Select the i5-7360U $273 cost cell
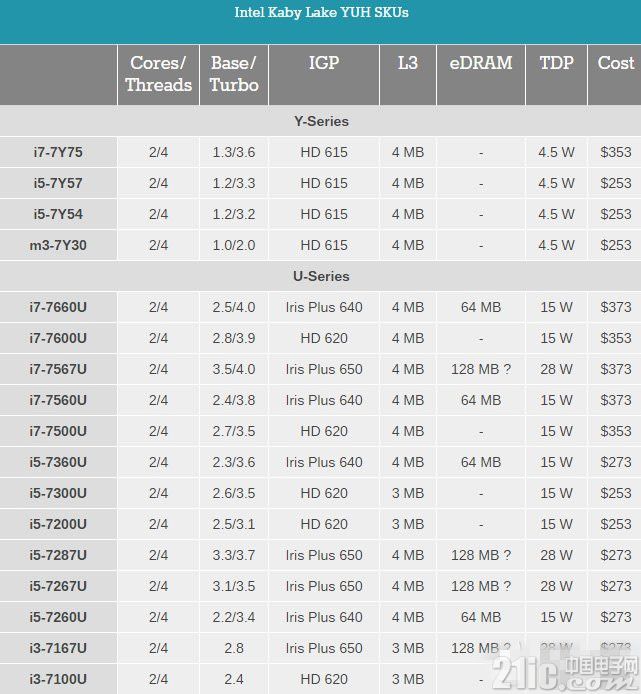The width and height of the screenshot is (641, 694). (616, 462)
